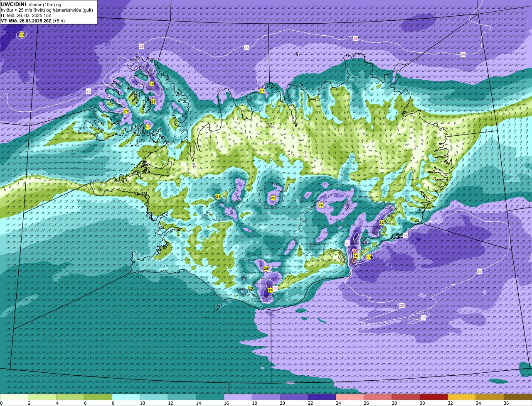Click the 2–4 m/s light green legend swatch
The width and height of the screenshot is (532, 406).
(x=42, y=397)
